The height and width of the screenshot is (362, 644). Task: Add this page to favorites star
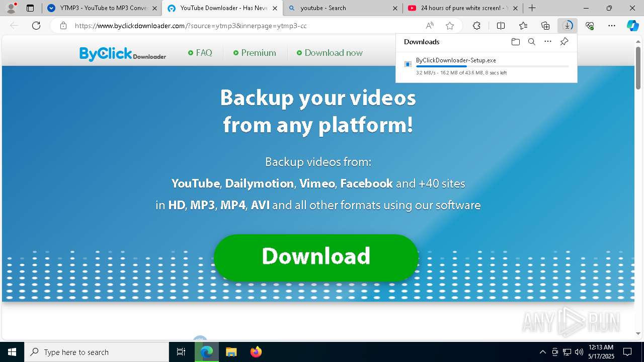tap(450, 26)
